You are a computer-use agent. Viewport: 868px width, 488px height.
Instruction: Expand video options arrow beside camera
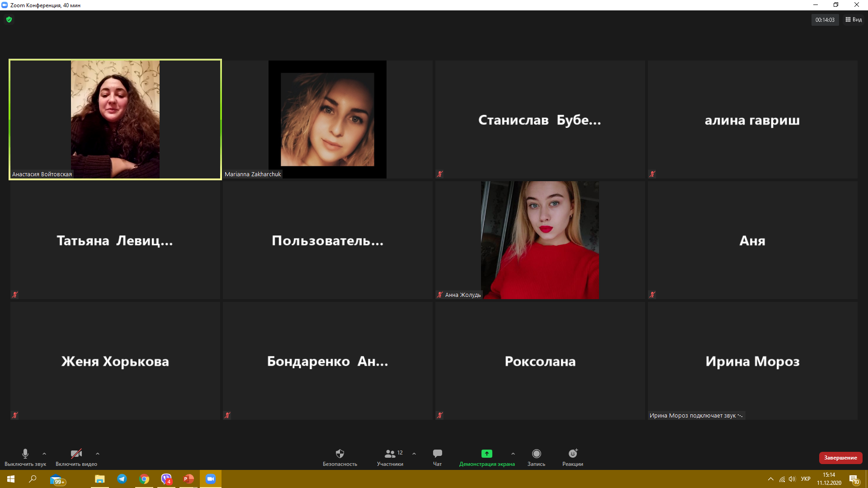pos(98,453)
